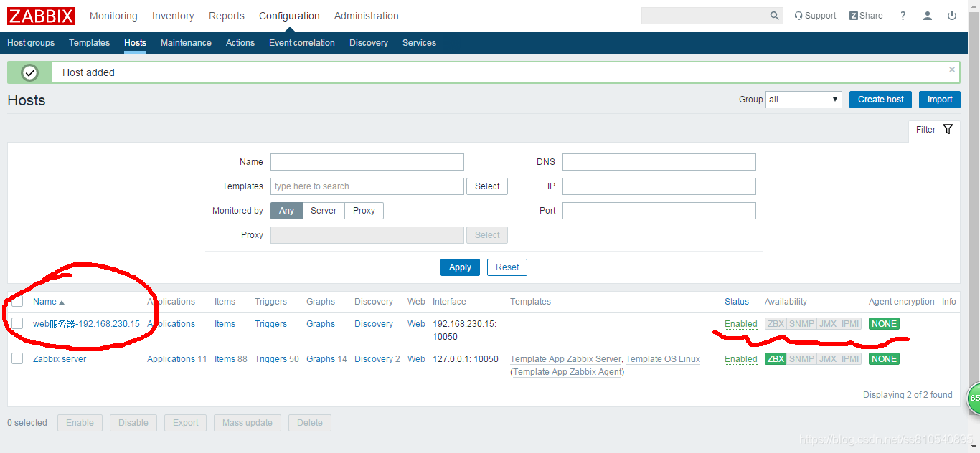This screenshot has width=980, height=453.
Task: Go to Templates submenu
Action: pos(89,43)
